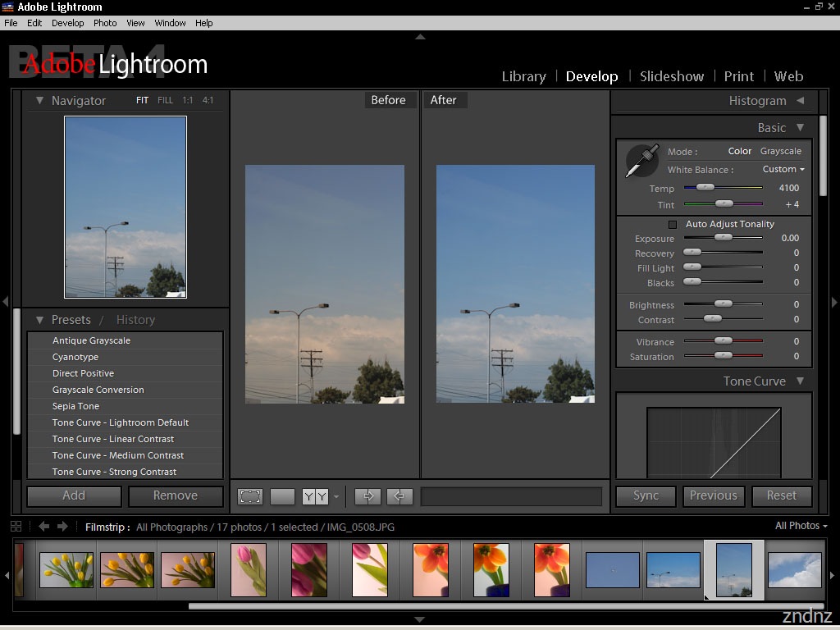Set navigator zoom to FILL
Screen dimensions: 840x630
[165, 100]
